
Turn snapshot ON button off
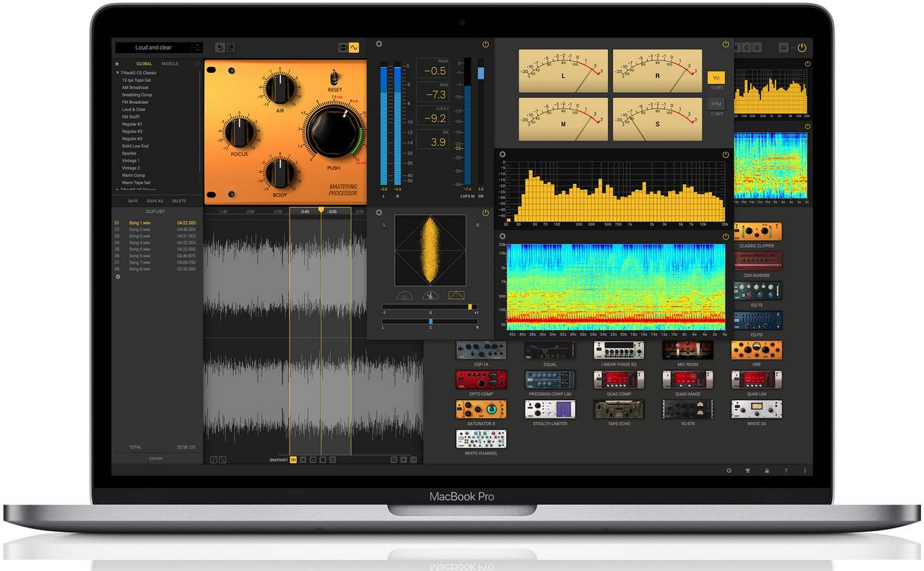293,459
